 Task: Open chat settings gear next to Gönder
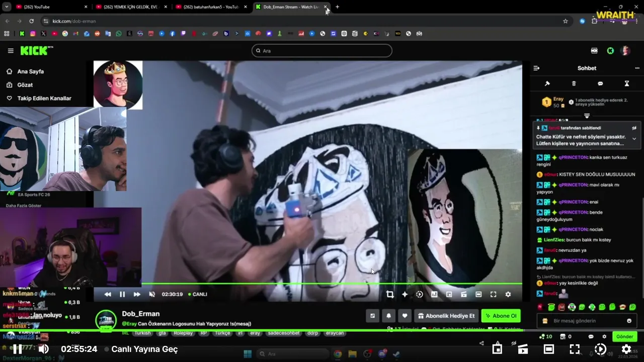604,336
